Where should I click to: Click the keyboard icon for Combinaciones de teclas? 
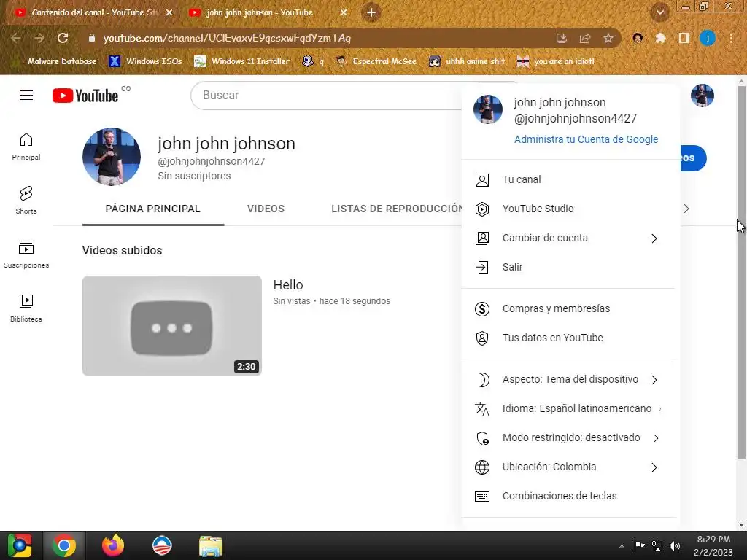point(482,496)
